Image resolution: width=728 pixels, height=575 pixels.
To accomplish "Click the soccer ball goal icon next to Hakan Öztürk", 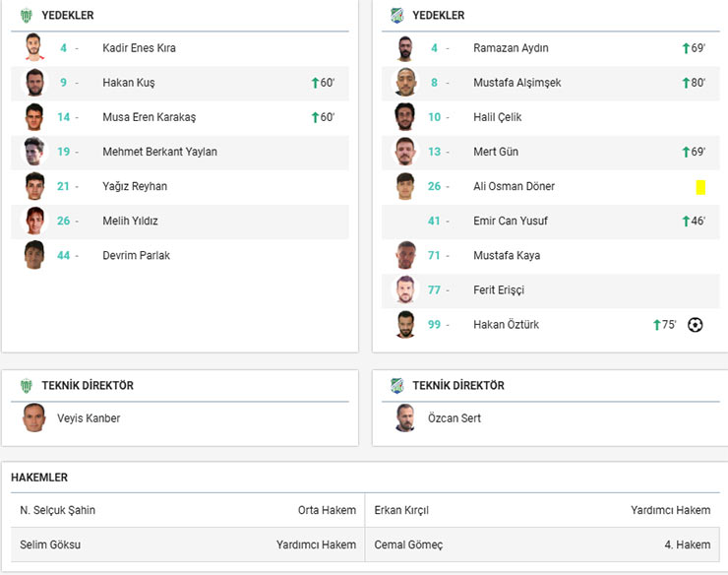I will 696,325.
